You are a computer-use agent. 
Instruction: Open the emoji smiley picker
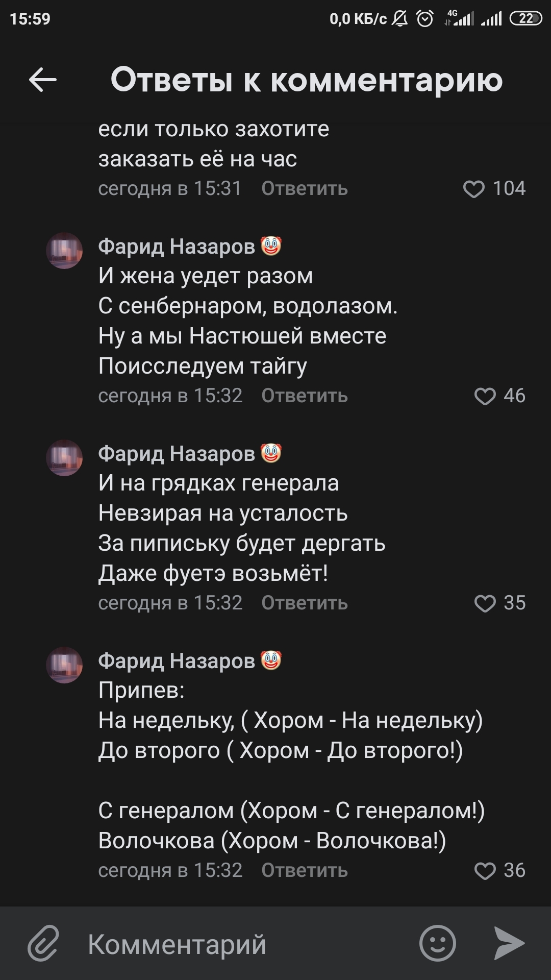pos(437,943)
